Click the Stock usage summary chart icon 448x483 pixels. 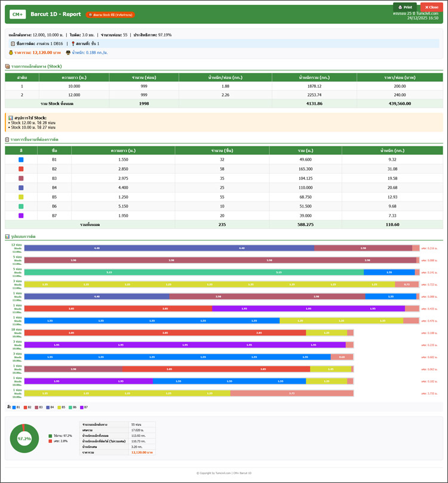click(11, 118)
